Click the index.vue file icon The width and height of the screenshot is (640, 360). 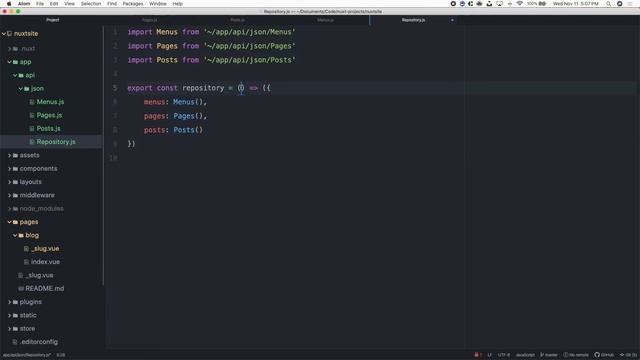[26, 262]
